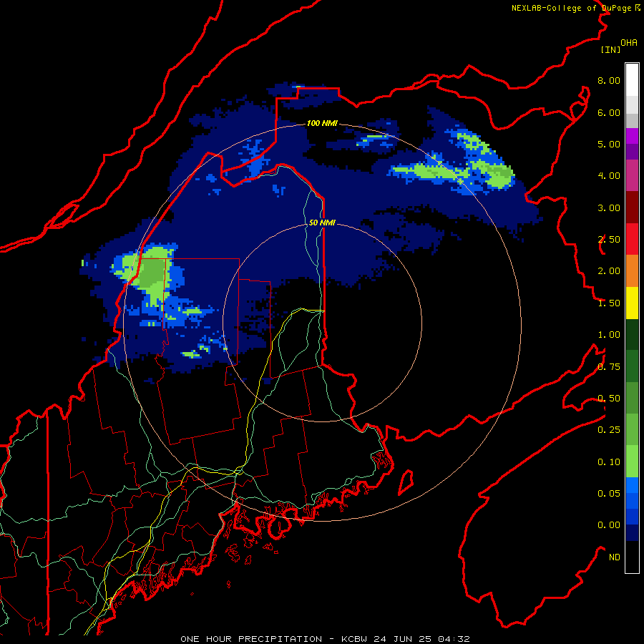The image size is (644, 644).
Task: Select the 0.10 legend value
Action: point(609,462)
